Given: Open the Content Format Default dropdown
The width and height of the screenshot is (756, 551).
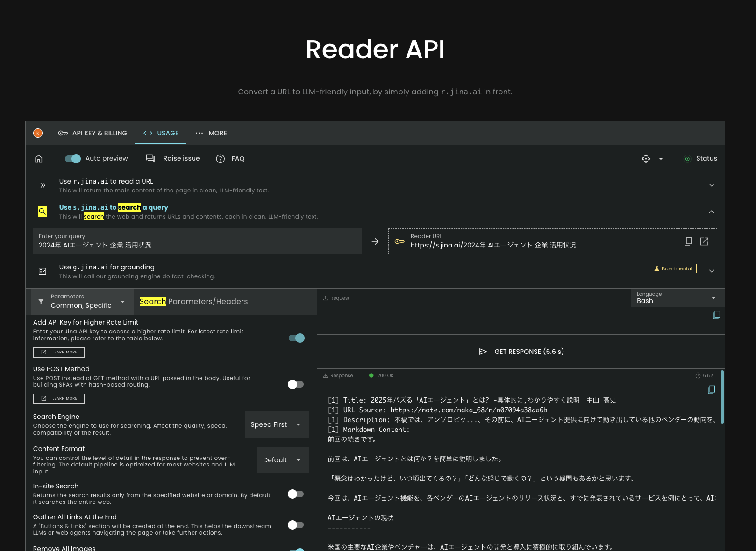Looking at the screenshot, I should point(283,460).
